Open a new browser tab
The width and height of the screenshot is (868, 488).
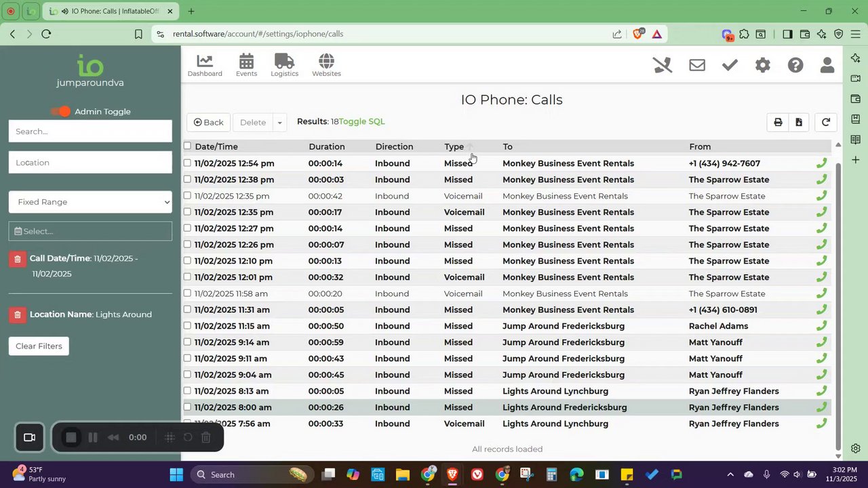click(191, 12)
